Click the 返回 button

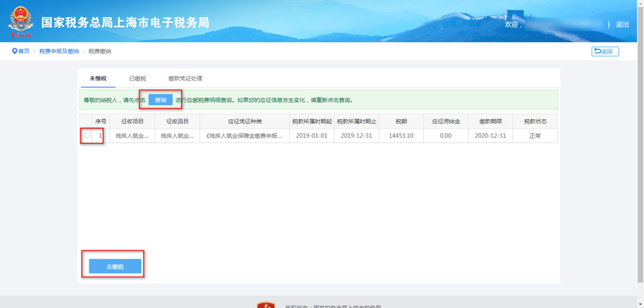(605, 51)
